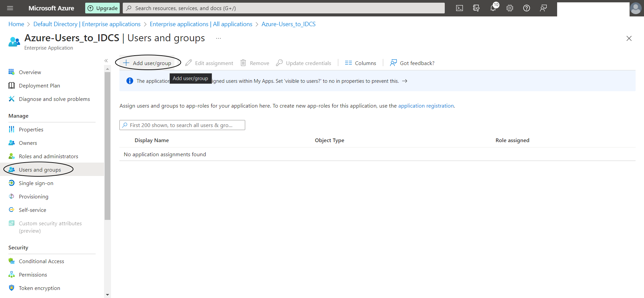The width and height of the screenshot is (644, 298).
Task: Collapse the left navigation pane
Action: click(106, 61)
